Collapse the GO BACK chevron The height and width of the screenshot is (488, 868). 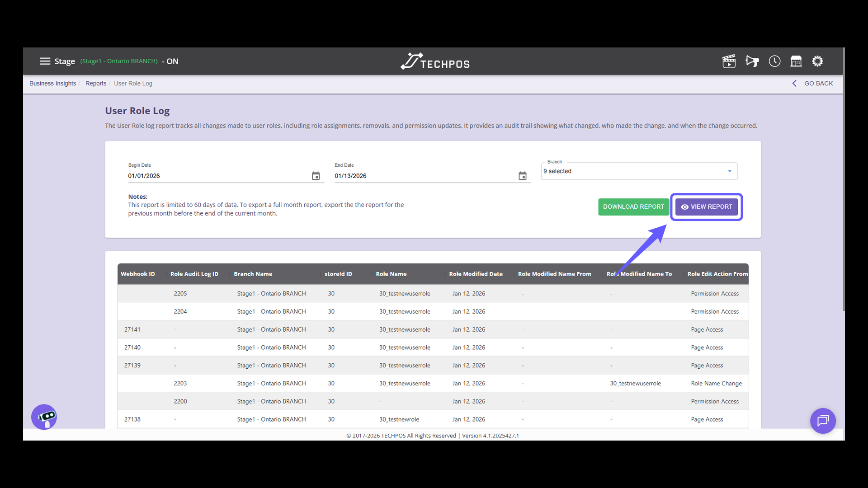point(795,83)
